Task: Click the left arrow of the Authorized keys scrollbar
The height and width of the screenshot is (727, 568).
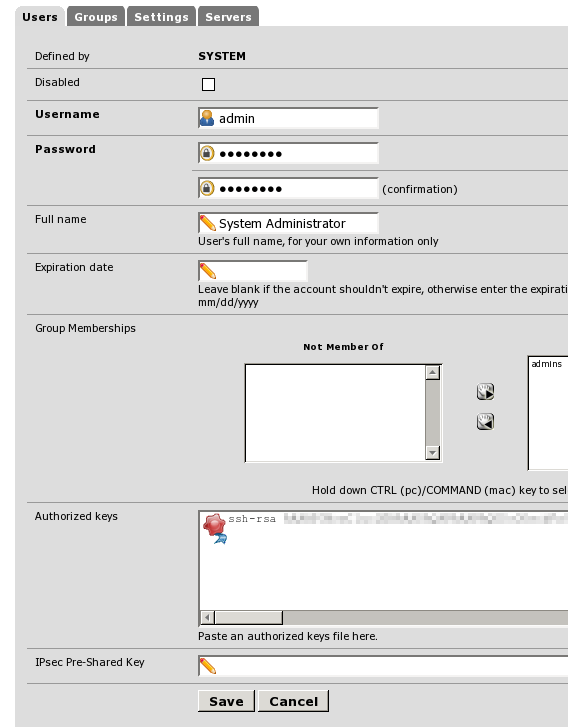Action: pyautogui.click(x=207, y=618)
